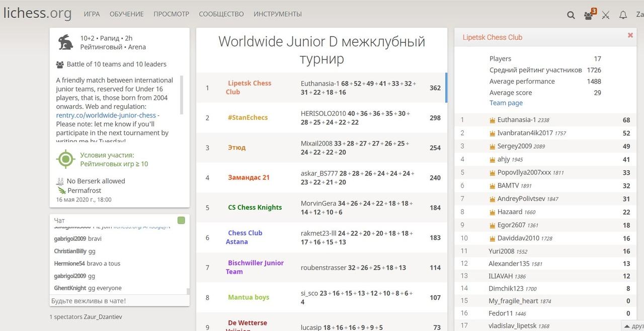Click chat user ChristianBilly
Image resolution: width=644 pixels, height=331 pixels.
70,251
